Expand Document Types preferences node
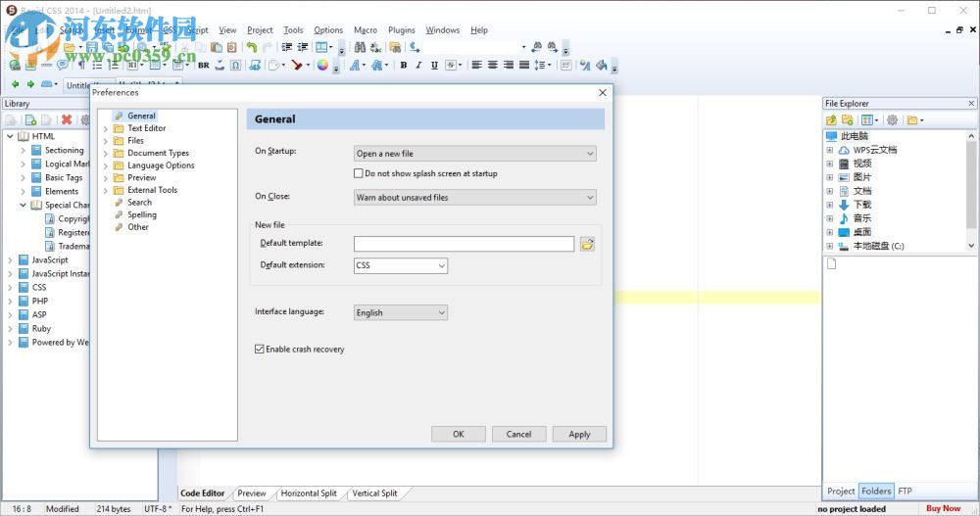 tap(106, 154)
